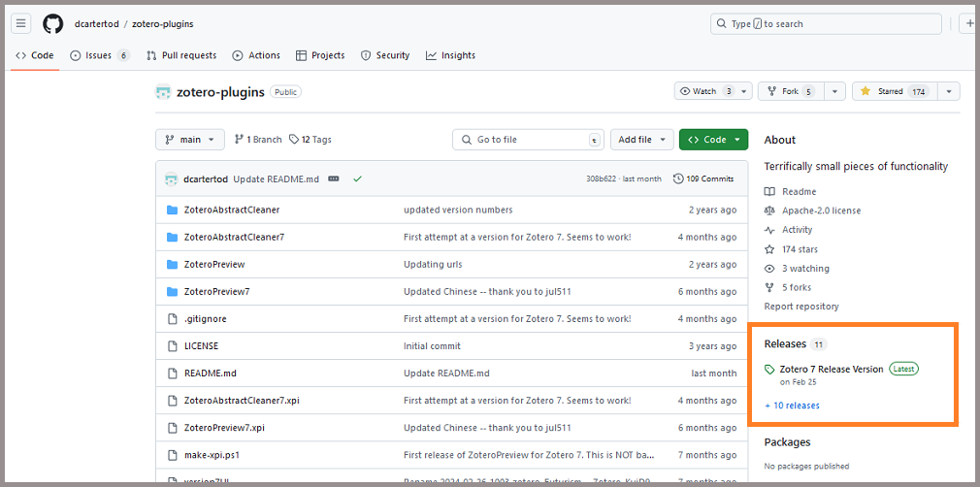The image size is (980, 487).
Task: Open the ZoteroAbstractCleaner7 folder
Action: tap(235, 237)
